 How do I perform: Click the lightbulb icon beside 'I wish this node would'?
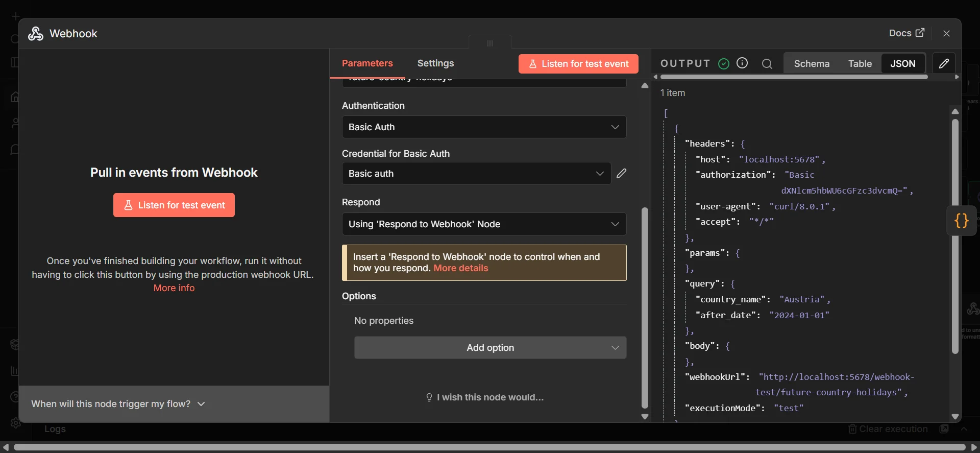(x=429, y=397)
